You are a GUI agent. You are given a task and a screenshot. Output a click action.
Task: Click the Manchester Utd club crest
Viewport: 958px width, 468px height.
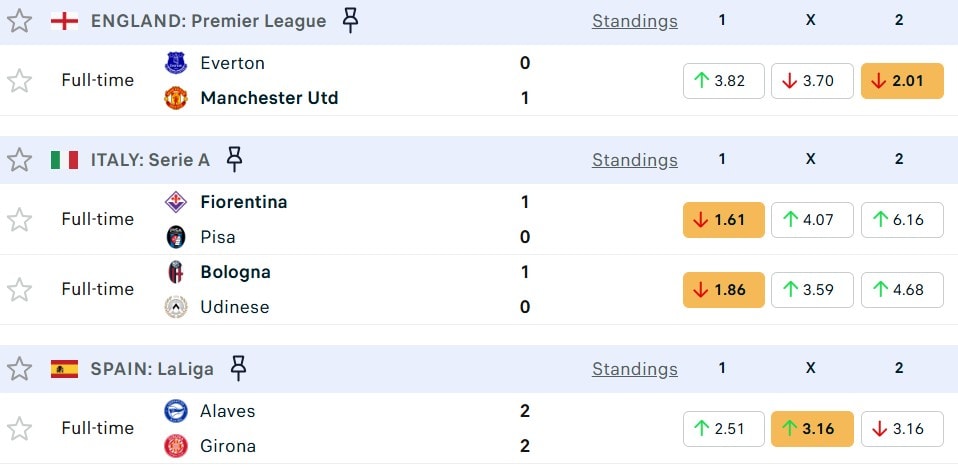coord(176,98)
